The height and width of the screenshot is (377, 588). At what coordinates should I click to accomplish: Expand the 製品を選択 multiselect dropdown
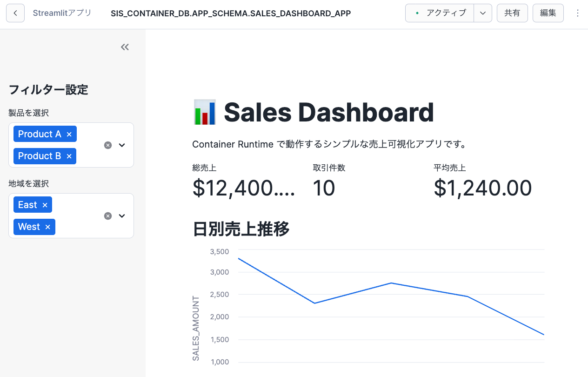pos(122,145)
